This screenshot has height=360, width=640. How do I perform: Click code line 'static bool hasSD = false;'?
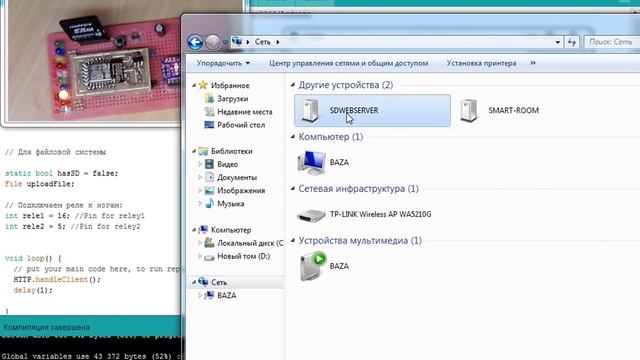tap(61, 173)
